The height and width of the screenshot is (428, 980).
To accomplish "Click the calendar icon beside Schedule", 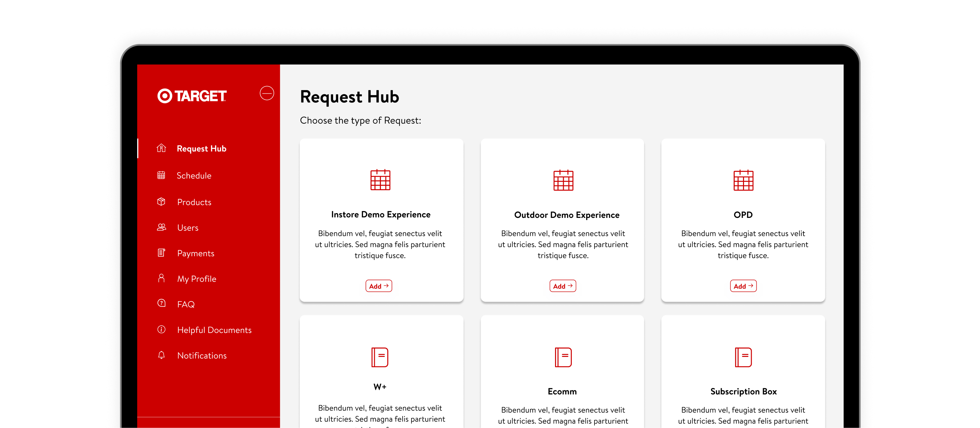I will (161, 175).
